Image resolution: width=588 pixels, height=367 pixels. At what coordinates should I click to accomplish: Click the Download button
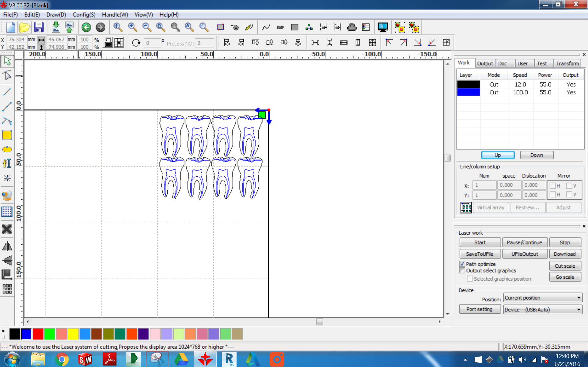pos(565,254)
